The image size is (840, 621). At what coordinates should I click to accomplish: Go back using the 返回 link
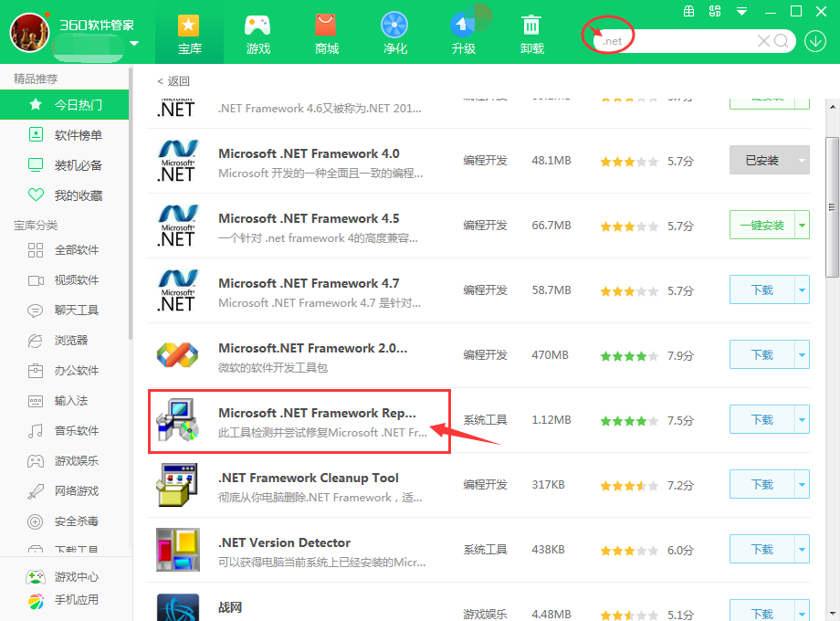(x=173, y=81)
